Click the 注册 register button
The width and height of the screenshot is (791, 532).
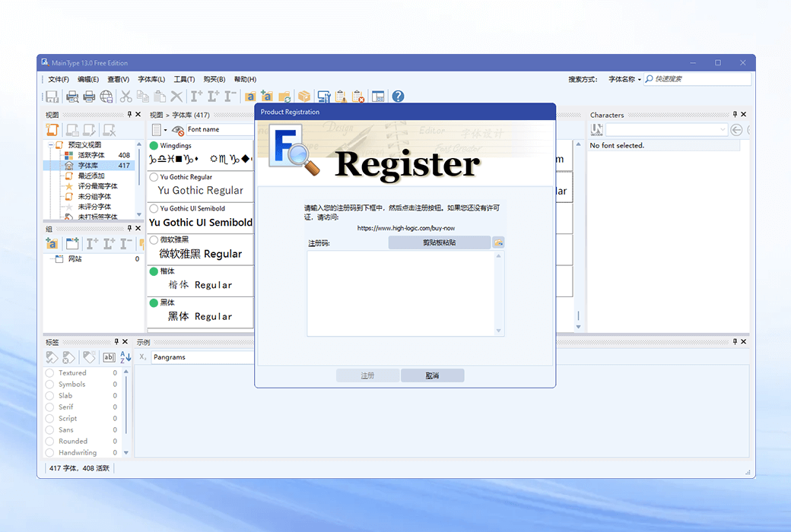(367, 375)
